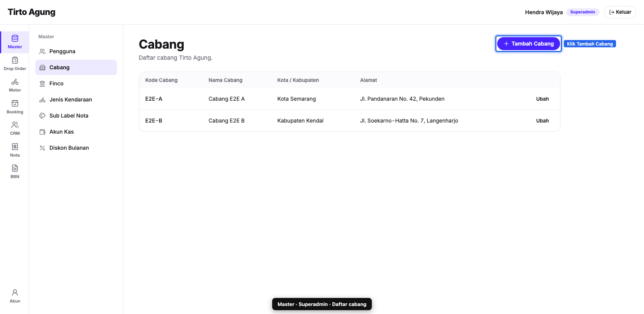Open Diskon Bulanan menu item
Image resolution: width=644 pixels, height=314 pixels.
[76, 148]
